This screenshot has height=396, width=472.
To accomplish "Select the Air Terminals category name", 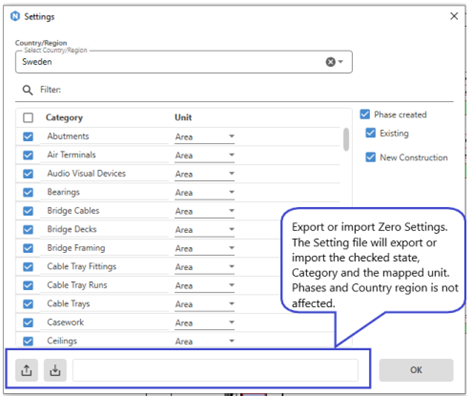I will click(71, 155).
